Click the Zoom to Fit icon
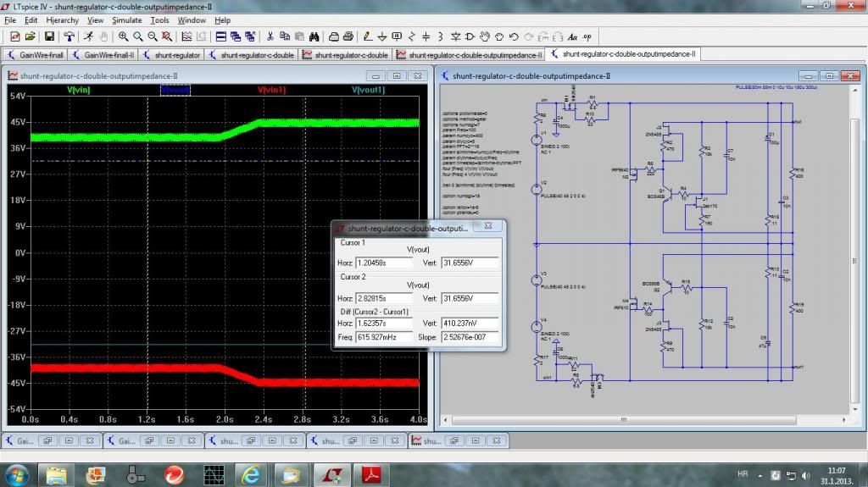 [x=167, y=37]
